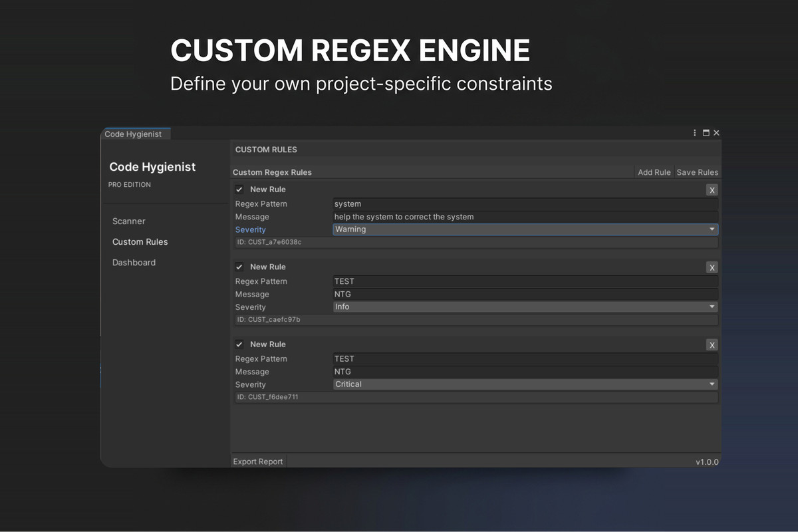Click the Add Rule button
The width and height of the screenshot is (798, 532).
(x=654, y=172)
